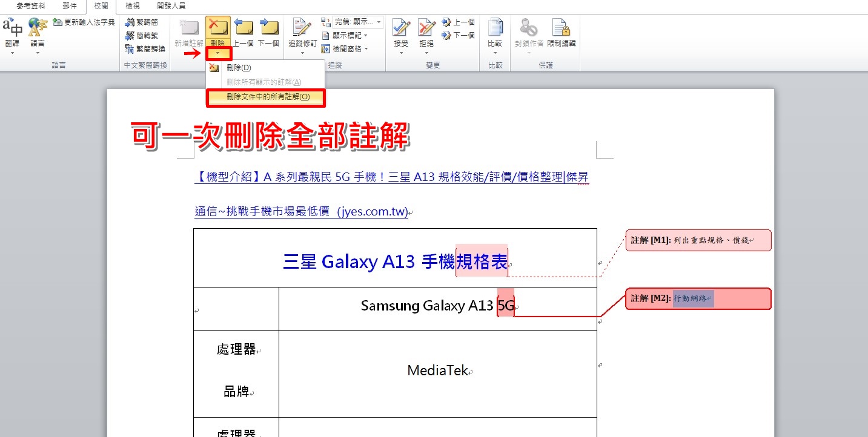
Task: Open 限制編輯 (Restrict Editing)
Action: point(562,33)
